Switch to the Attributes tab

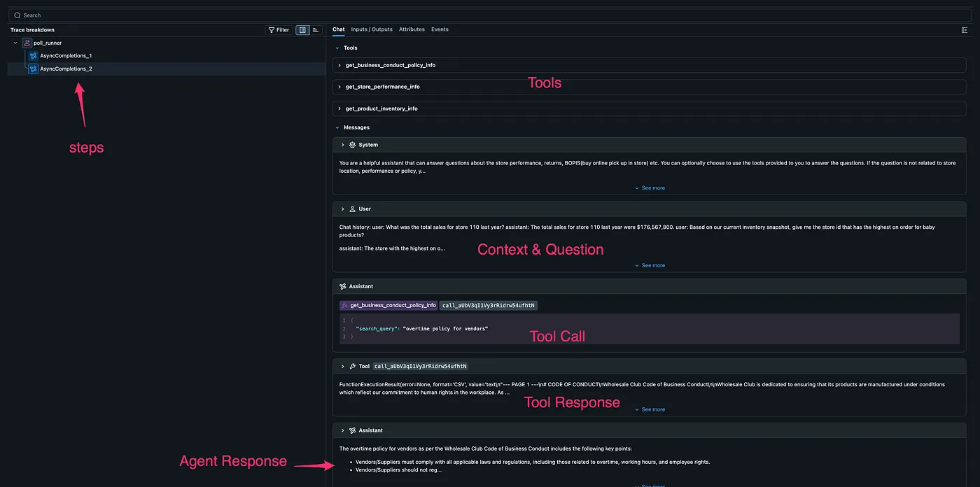(x=412, y=29)
